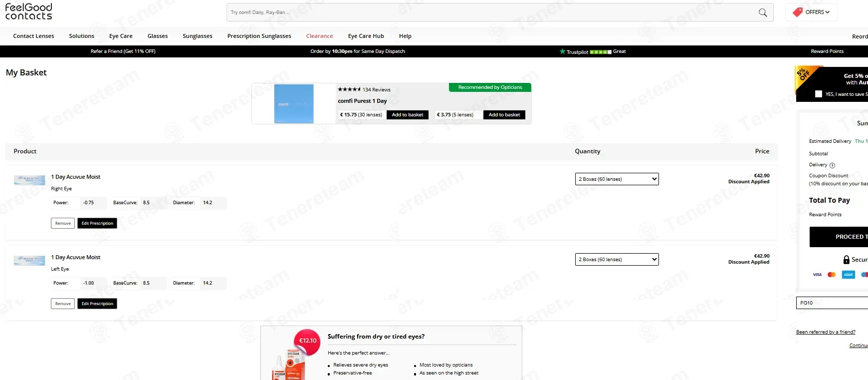This screenshot has width=868, height=380.
Task: Add the 5 lenses comfi pack to basket
Action: pyautogui.click(x=504, y=115)
